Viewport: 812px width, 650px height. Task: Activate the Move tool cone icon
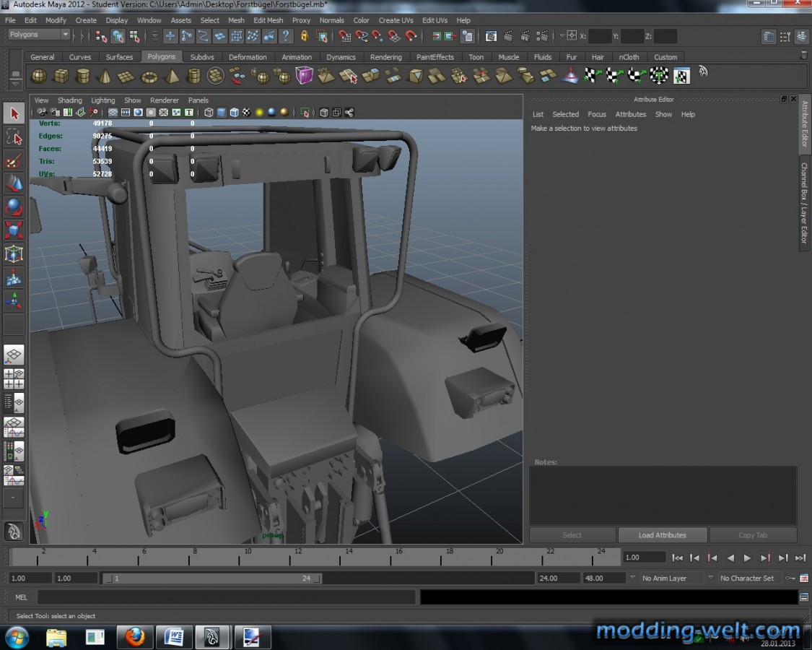[x=14, y=183]
